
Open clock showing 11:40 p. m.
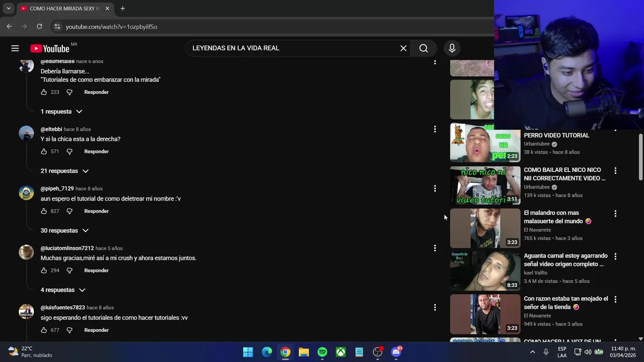623,352
